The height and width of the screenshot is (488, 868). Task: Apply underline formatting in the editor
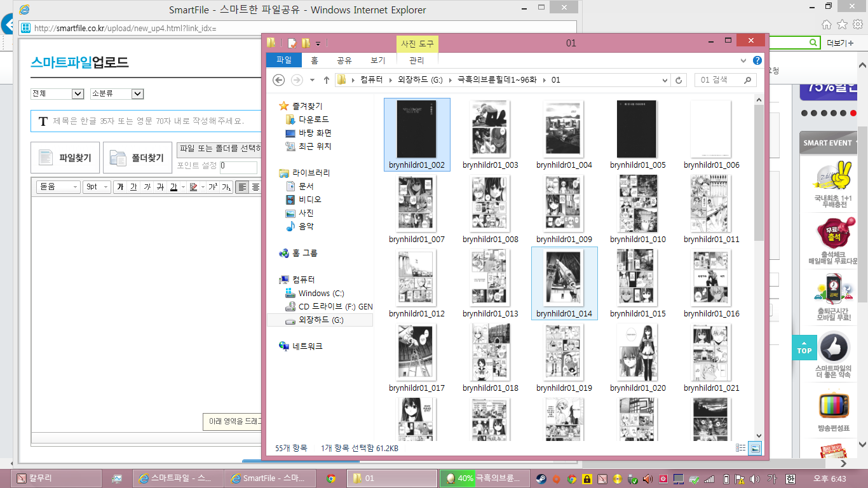(133, 187)
